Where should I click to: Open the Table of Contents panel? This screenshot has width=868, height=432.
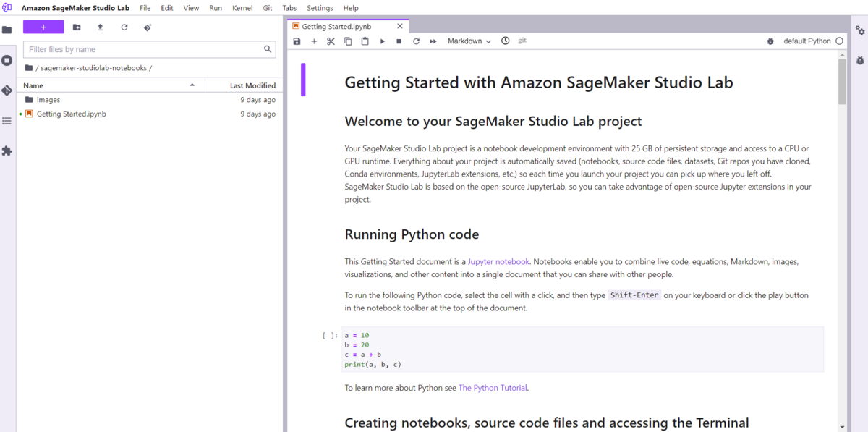pyautogui.click(x=7, y=121)
